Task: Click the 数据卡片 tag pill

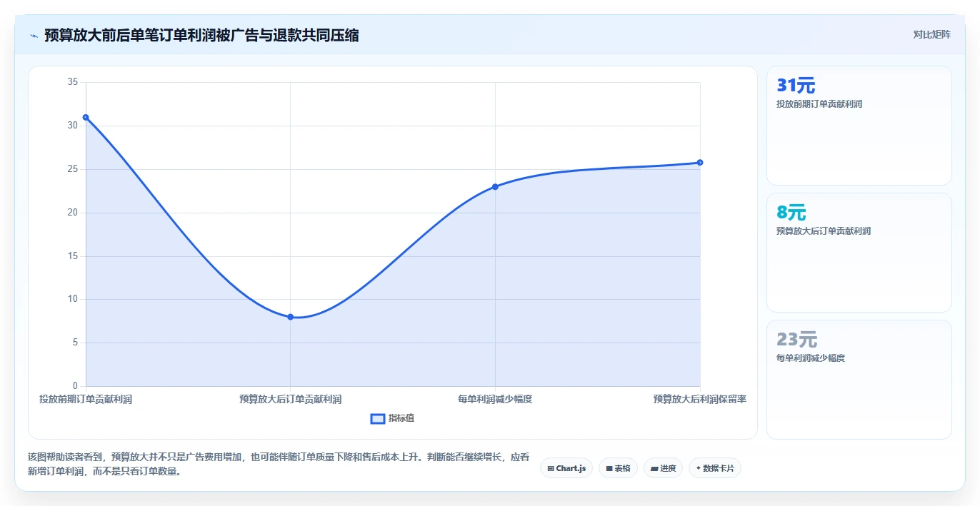Action: point(715,468)
